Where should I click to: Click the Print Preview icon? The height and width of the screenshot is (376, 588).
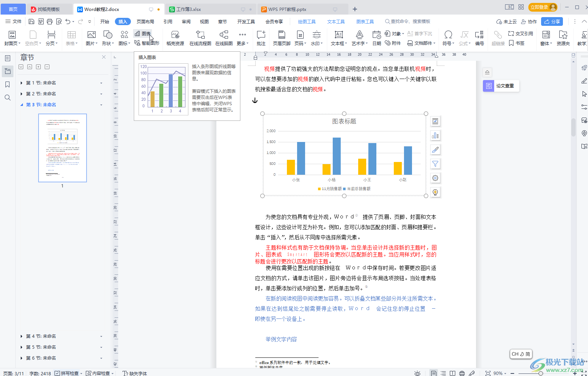pyautogui.click(x=59, y=21)
